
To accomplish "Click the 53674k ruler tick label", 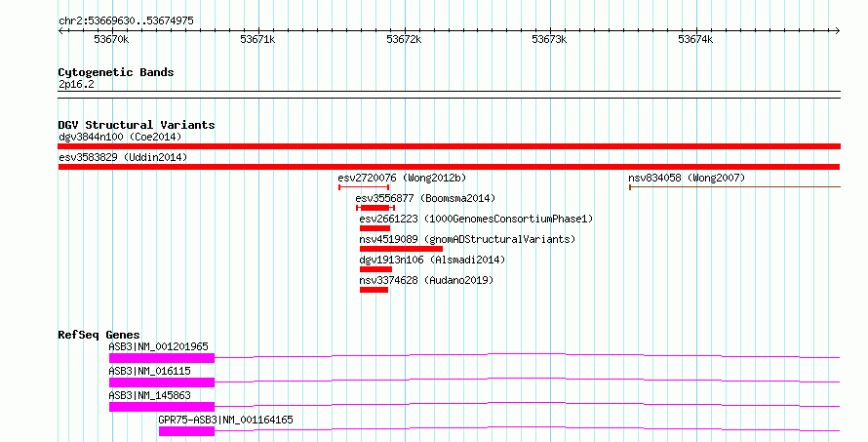I will pyautogui.click(x=695, y=40).
